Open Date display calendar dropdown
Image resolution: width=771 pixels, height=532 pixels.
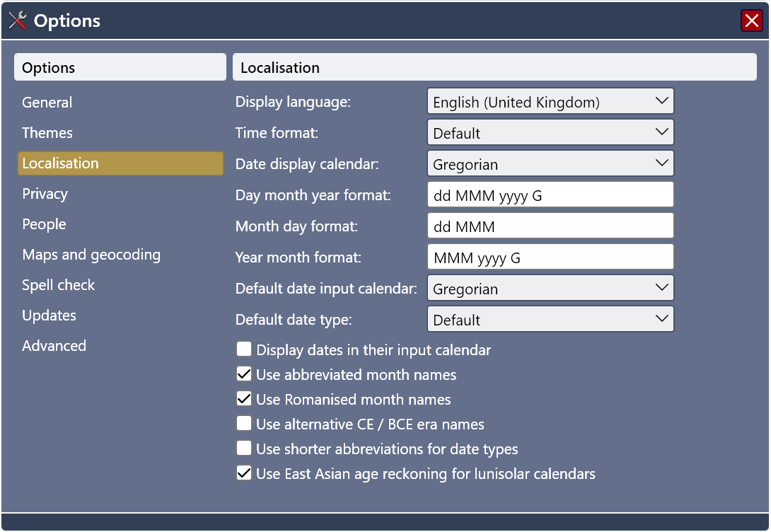pos(550,163)
